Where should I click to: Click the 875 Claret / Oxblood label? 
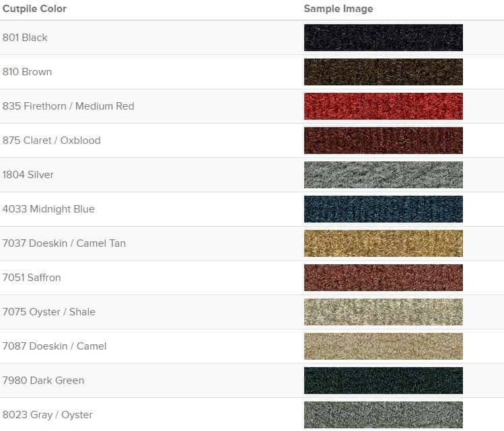tap(51, 141)
